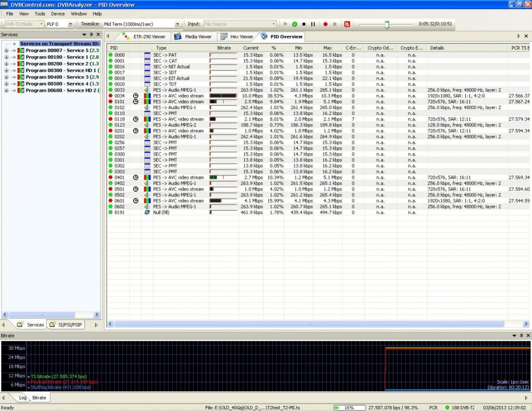The height and width of the screenshot is (411, 532).
Task: Expand Program 00100 - Service 1 tree node
Action: [x=6, y=57]
